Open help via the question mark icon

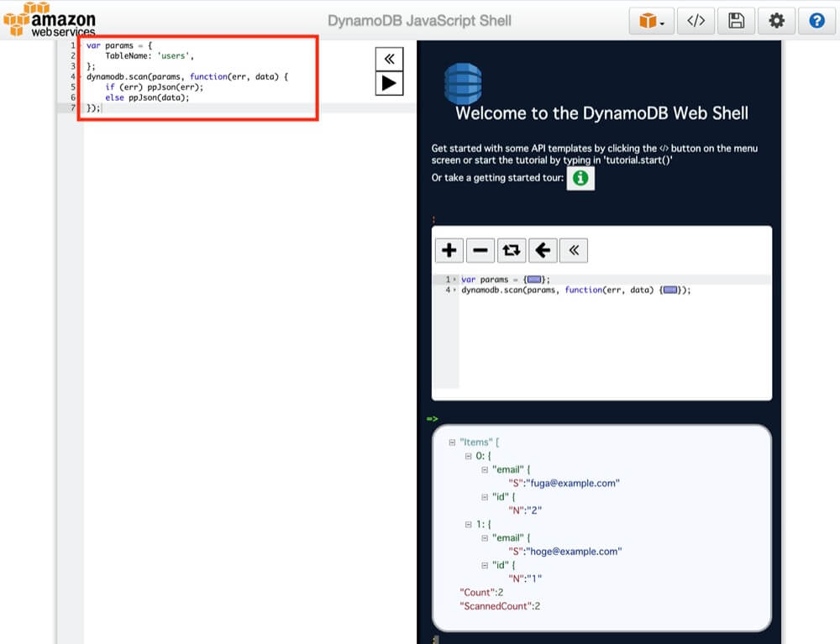(x=816, y=20)
